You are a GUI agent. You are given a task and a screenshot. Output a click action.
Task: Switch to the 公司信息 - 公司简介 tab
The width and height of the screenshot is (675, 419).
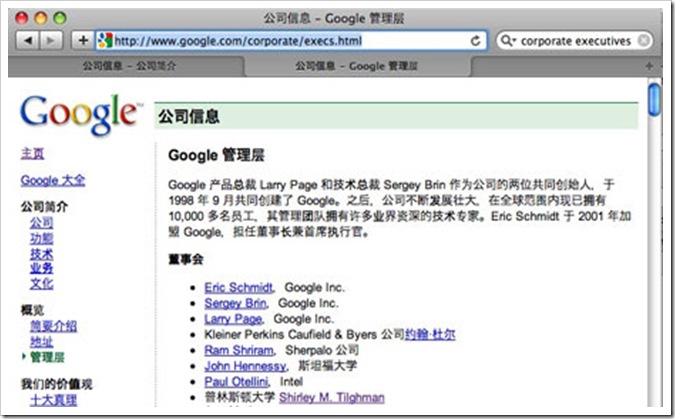[x=129, y=66]
